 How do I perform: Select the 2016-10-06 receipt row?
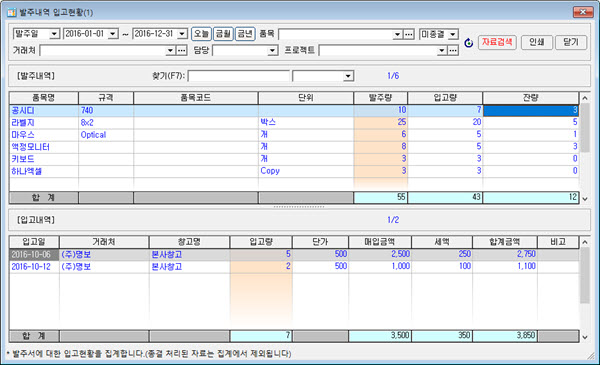pos(294,254)
